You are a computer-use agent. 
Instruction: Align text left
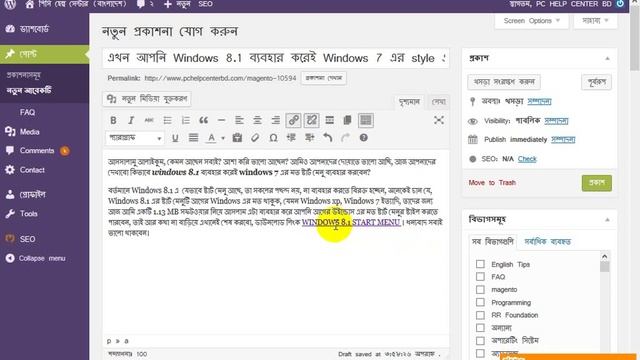coord(239,120)
